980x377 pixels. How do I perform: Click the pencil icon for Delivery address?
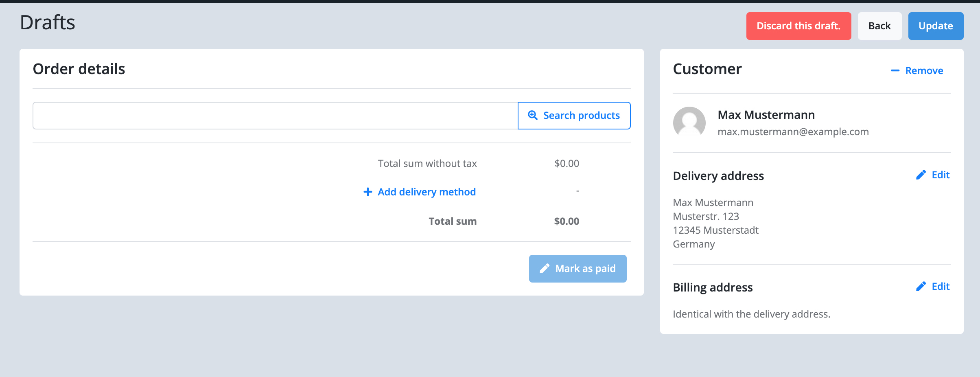tap(921, 175)
